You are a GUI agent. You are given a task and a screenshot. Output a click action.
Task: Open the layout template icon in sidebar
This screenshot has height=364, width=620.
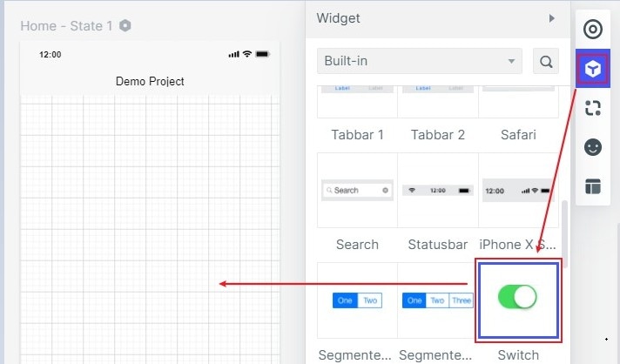(x=593, y=186)
